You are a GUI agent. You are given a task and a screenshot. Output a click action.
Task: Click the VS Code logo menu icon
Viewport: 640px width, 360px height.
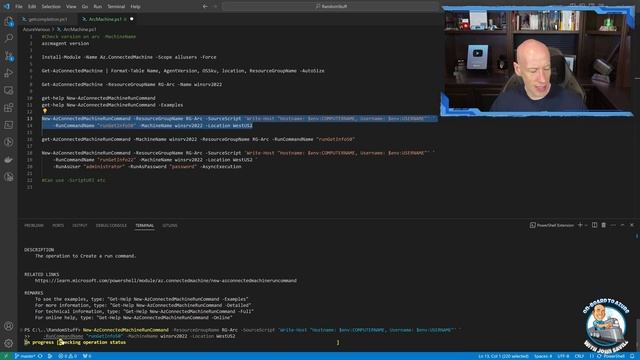(x=7, y=7)
